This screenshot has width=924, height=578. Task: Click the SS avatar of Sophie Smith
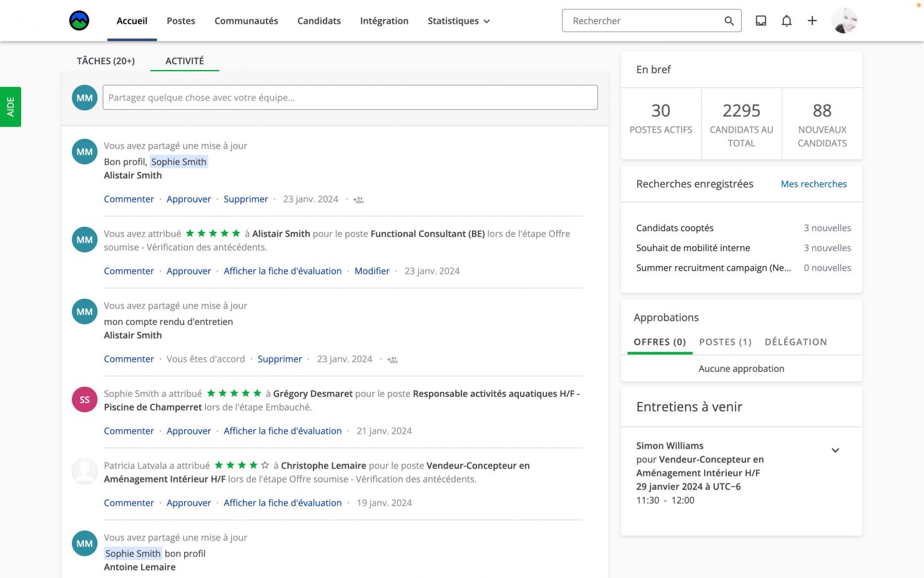(84, 400)
